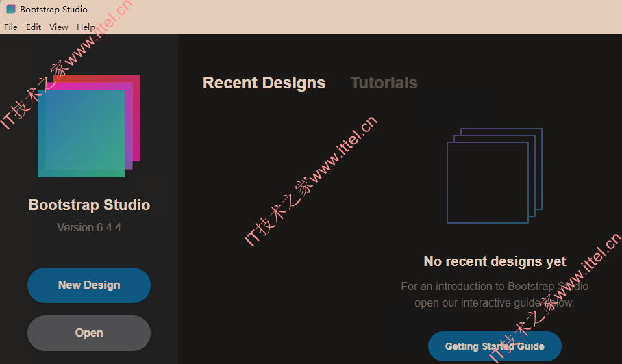Open the File menu
Image resolution: width=622 pixels, height=364 pixels.
[11, 27]
